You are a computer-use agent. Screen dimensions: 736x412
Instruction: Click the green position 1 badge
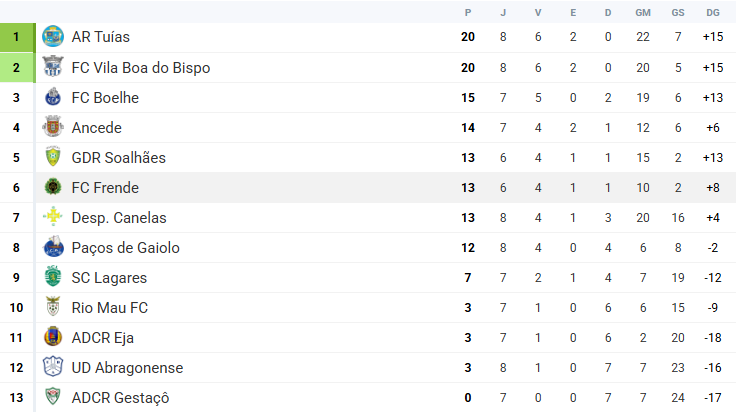tap(16, 37)
